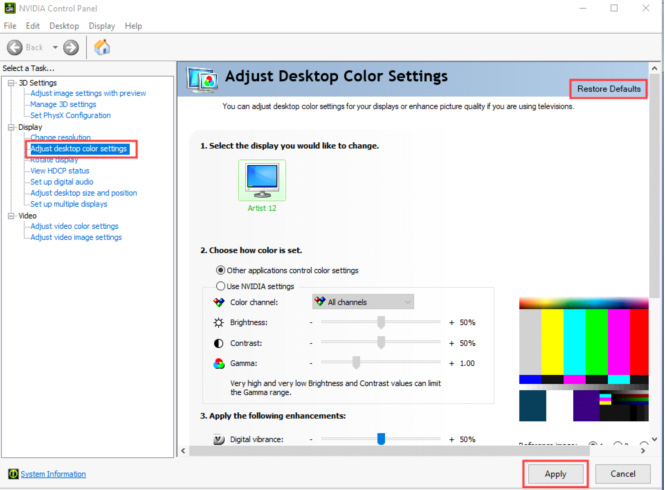Click the Forward arrow icon
The height and width of the screenshot is (490, 665).
click(71, 47)
